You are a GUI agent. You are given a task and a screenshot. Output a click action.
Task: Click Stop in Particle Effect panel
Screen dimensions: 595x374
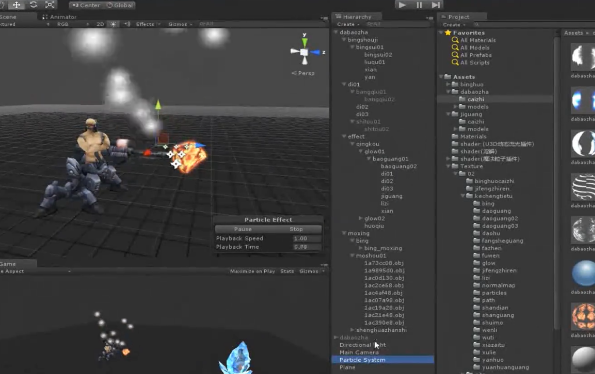pyautogui.click(x=296, y=229)
